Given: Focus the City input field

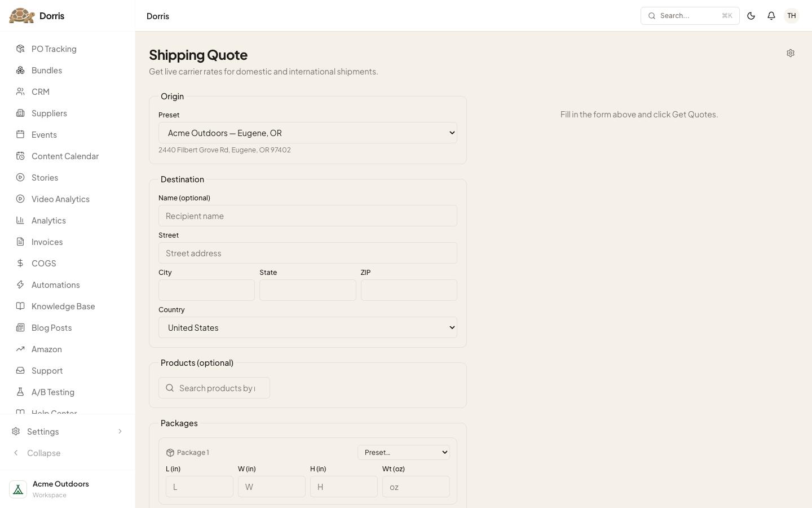Looking at the screenshot, I should click(x=206, y=290).
